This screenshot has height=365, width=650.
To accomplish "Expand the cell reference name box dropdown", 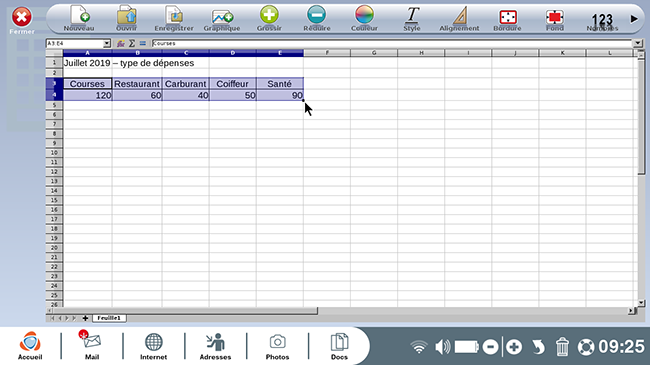I will coord(107,44).
